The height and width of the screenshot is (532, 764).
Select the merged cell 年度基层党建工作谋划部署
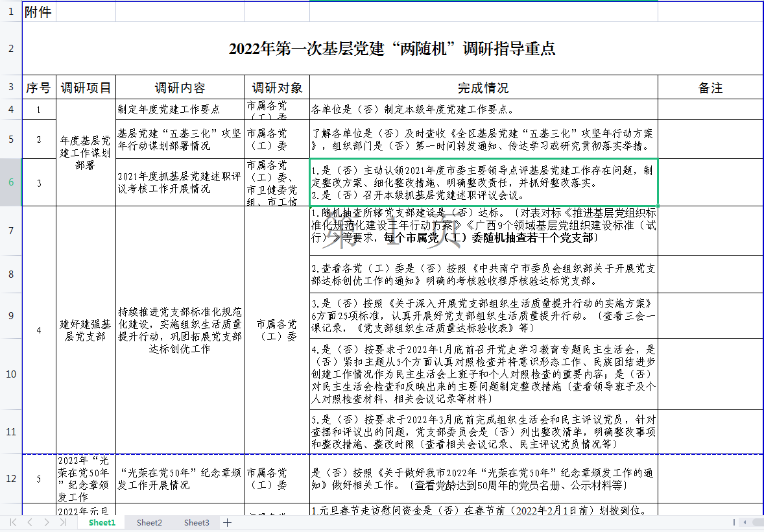86,152
